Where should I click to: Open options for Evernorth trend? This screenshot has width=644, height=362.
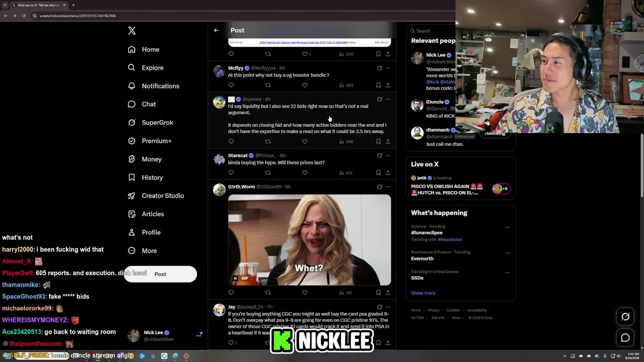tap(507, 253)
